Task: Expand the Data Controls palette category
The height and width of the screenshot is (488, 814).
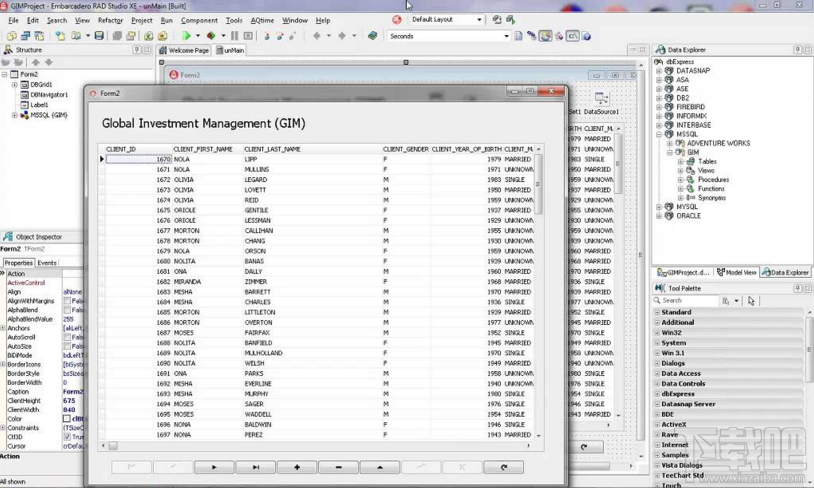Action: tap(657, 384)
